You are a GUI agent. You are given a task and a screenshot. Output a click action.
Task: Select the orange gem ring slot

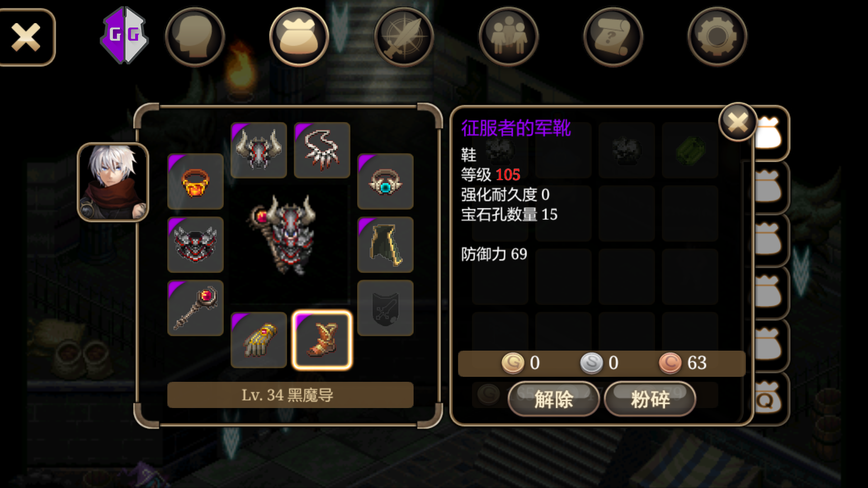tap(195, 182)
